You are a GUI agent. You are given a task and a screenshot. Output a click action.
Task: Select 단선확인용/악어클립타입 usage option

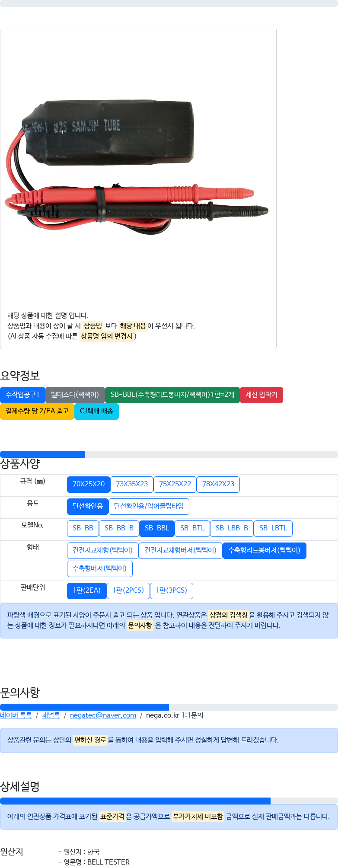point(149,506)
